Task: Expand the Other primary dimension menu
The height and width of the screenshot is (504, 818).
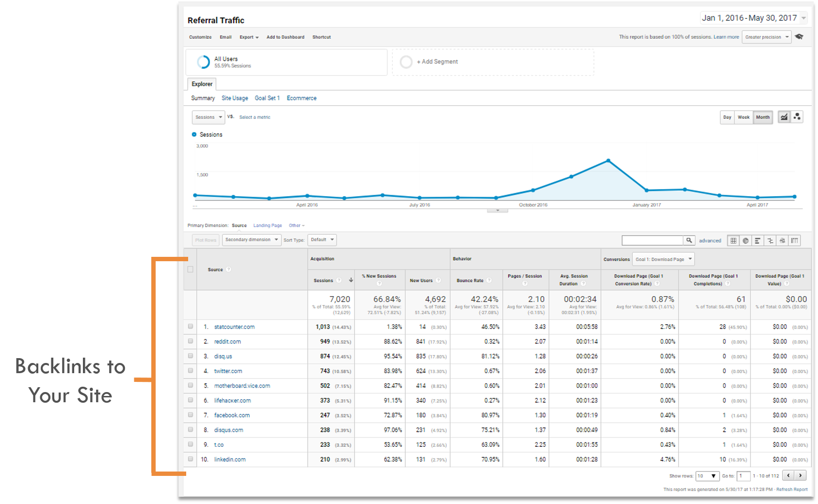Action: 297,225
